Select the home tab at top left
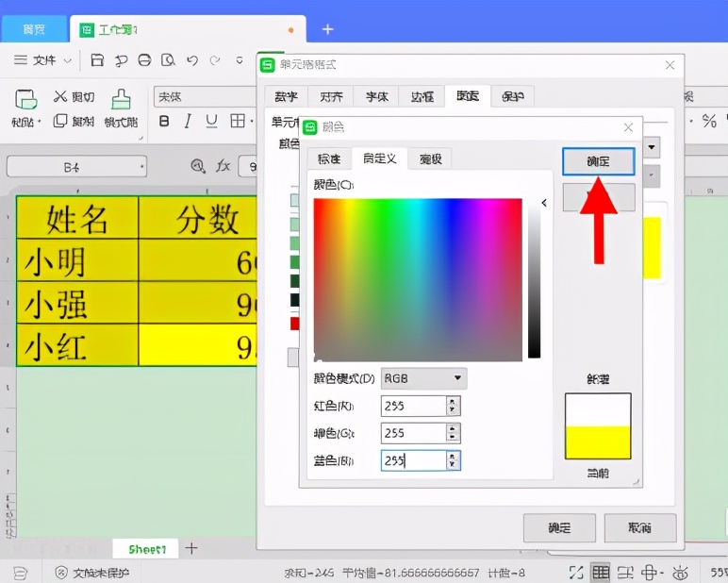728x583 pixels. (34, 30)
